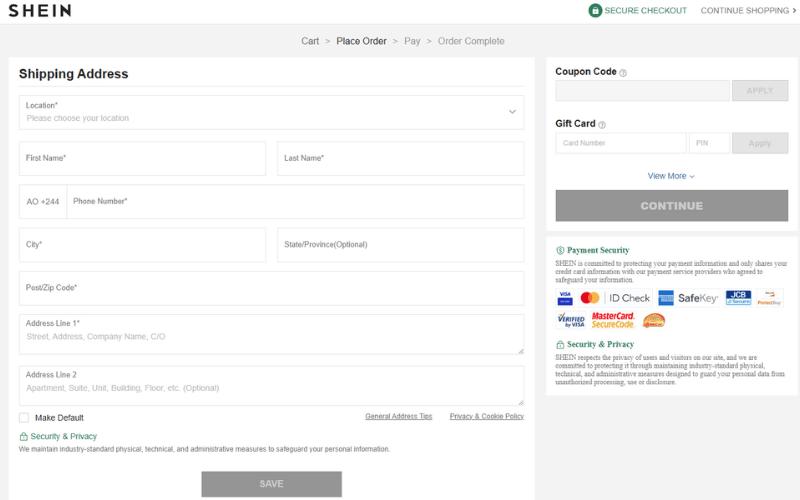Click the Gift Card help icon
The image size is (800, 500).
(x=602, y=125)
